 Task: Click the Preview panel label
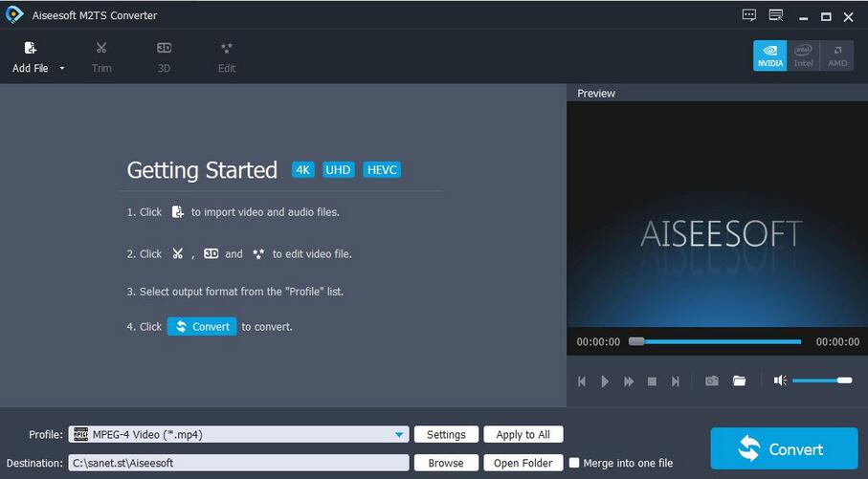596,94
